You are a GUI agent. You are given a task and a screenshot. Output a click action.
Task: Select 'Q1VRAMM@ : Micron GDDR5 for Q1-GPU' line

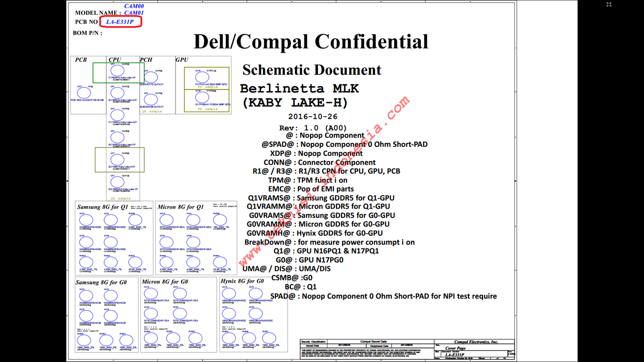(318, 206)
